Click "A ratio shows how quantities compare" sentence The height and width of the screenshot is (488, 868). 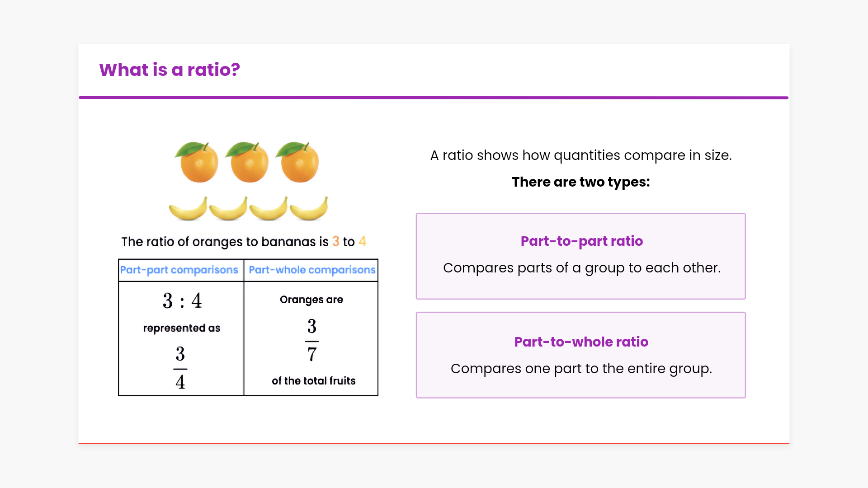pyautogui.click(x=581, y=155)
